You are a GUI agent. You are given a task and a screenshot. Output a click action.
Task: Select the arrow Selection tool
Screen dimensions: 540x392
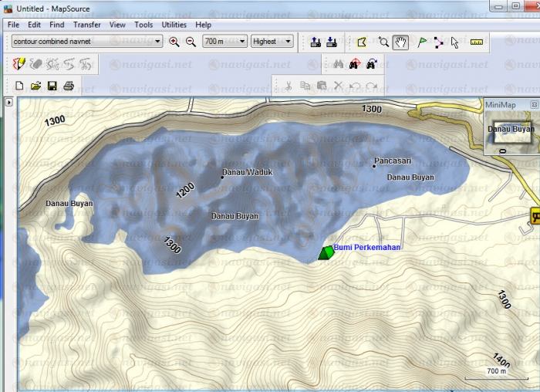pyautogui.click(x=455, y=42)
